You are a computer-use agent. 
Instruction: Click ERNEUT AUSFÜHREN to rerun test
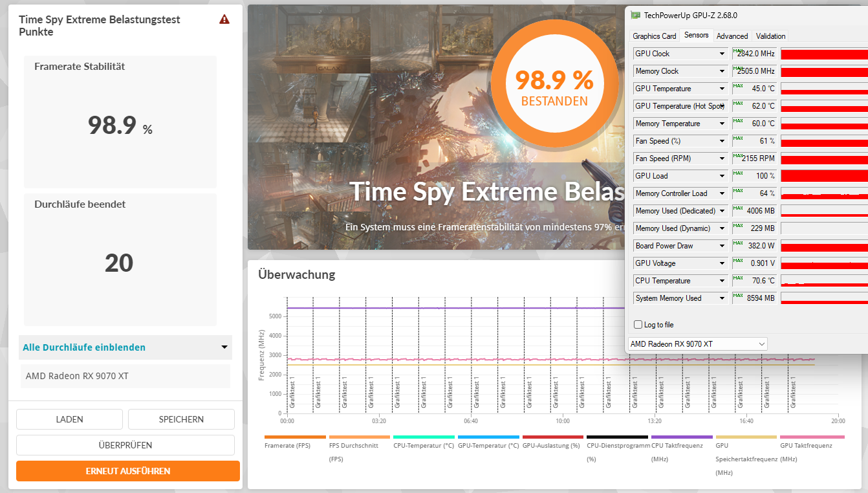128,471
